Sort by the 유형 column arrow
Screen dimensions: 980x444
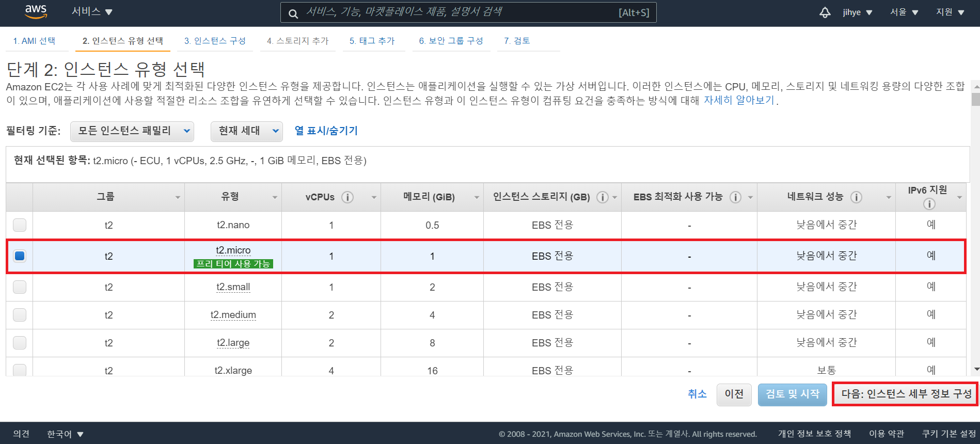(275, 198)
